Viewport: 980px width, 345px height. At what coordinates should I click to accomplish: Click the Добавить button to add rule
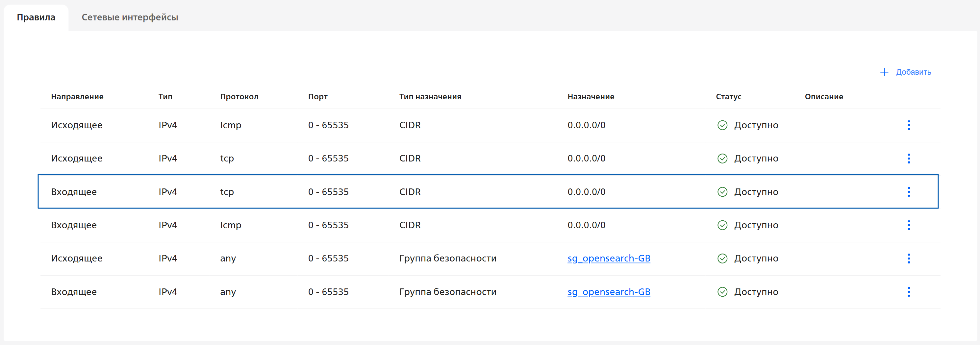(905, 72)
